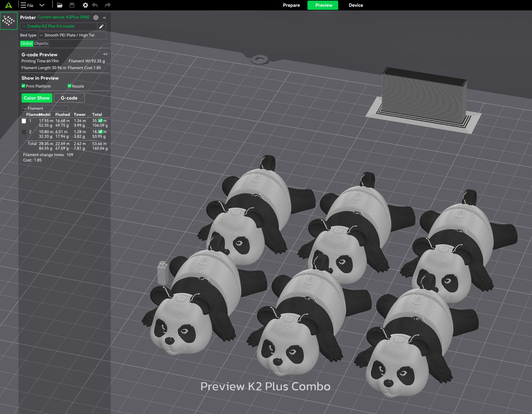This screenshot has width=532, height=414.
Task: Click the G-code button
Action: [x=69, y=98]
